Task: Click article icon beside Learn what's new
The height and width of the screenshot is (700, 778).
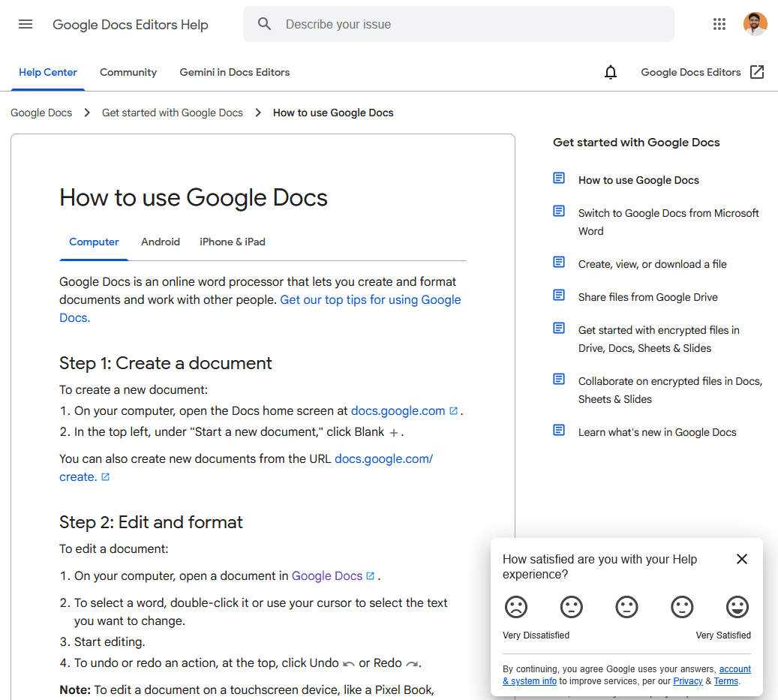Action: [559, 430]
